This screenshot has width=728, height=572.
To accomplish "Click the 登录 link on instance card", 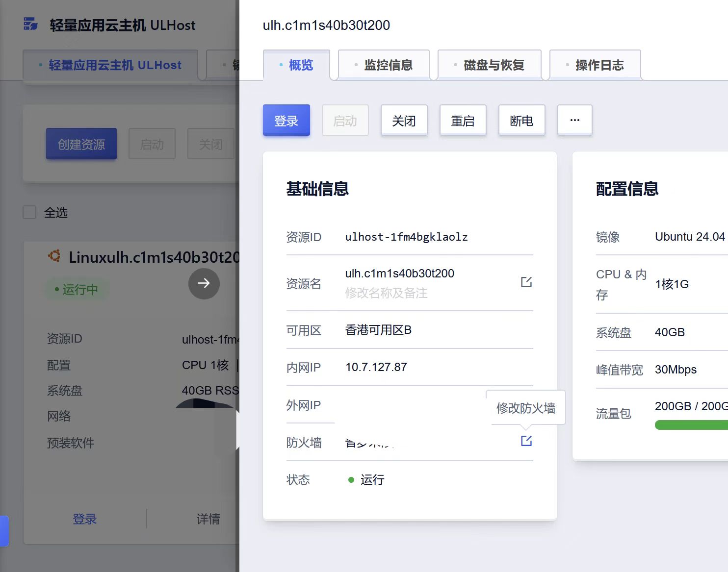I will (x=84, y=519).
